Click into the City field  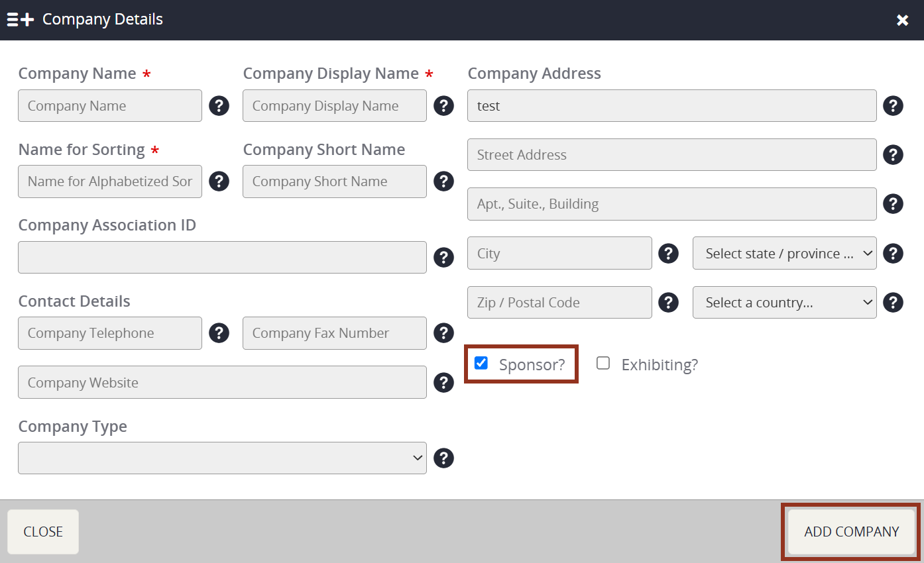coord(559,253)
